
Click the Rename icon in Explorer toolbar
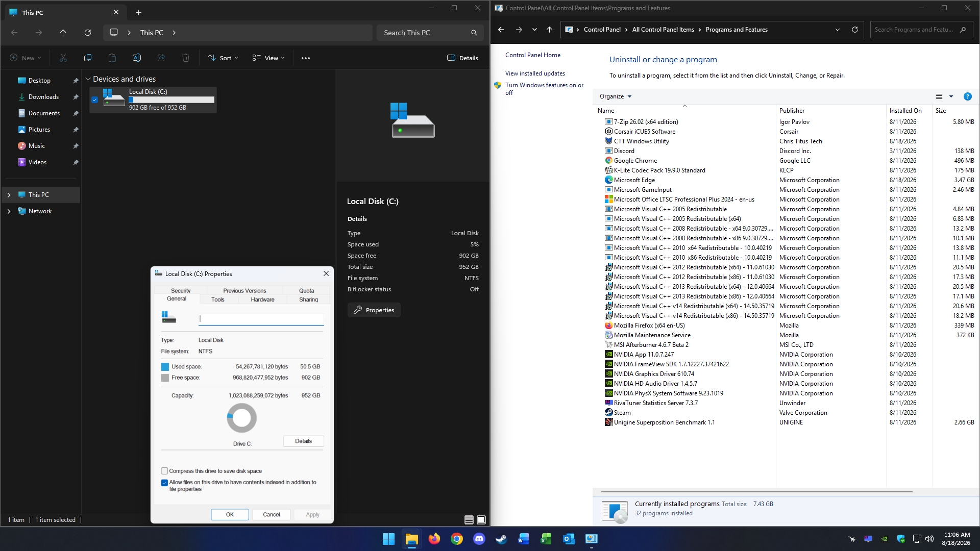pos(137,58)
